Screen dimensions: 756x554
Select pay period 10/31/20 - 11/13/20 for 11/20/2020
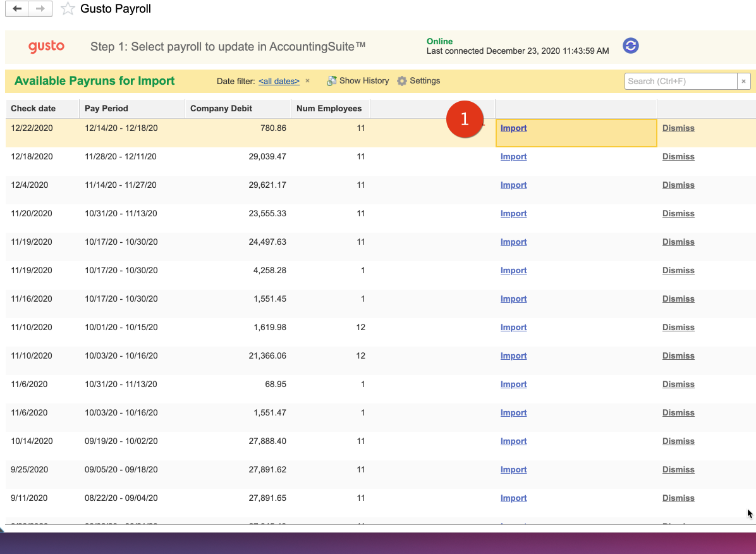coord(132,218)
